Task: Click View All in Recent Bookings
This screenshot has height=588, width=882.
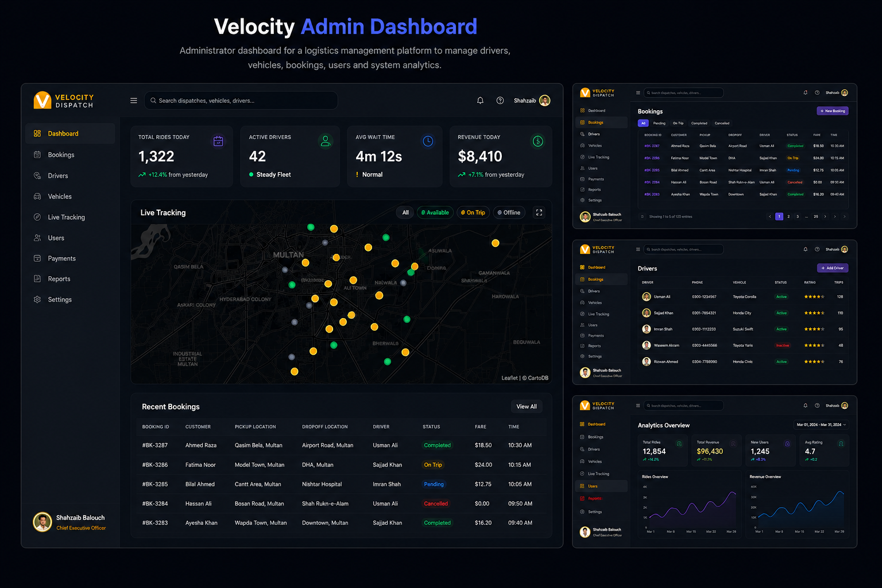Action: pyautogui.click(x=527, y=407)
